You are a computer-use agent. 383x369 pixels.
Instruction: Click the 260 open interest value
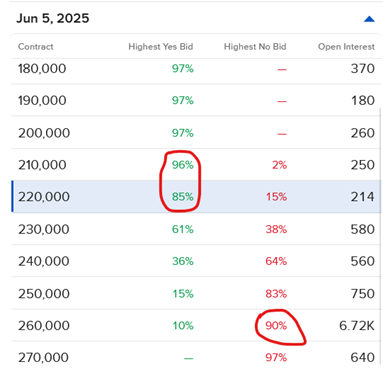pos(362,133)
